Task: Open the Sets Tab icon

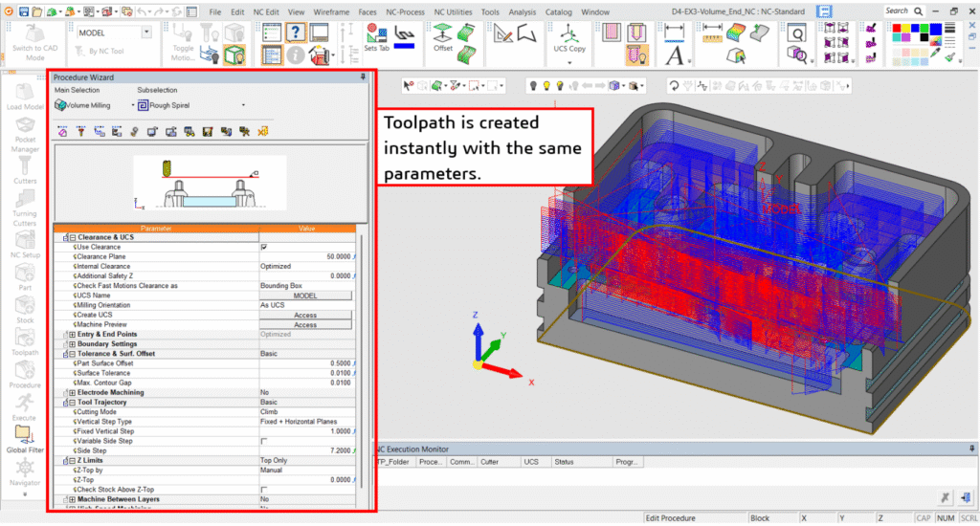Action: [x=377, y=33]
